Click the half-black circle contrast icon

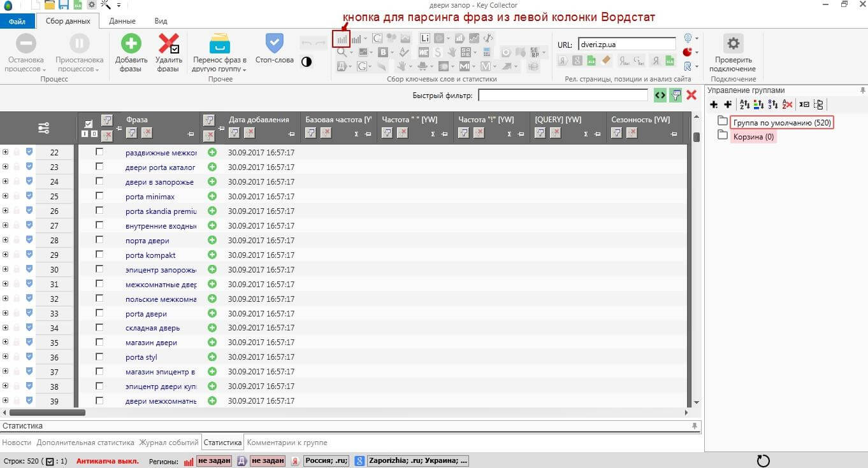click(x=307, y=62)
